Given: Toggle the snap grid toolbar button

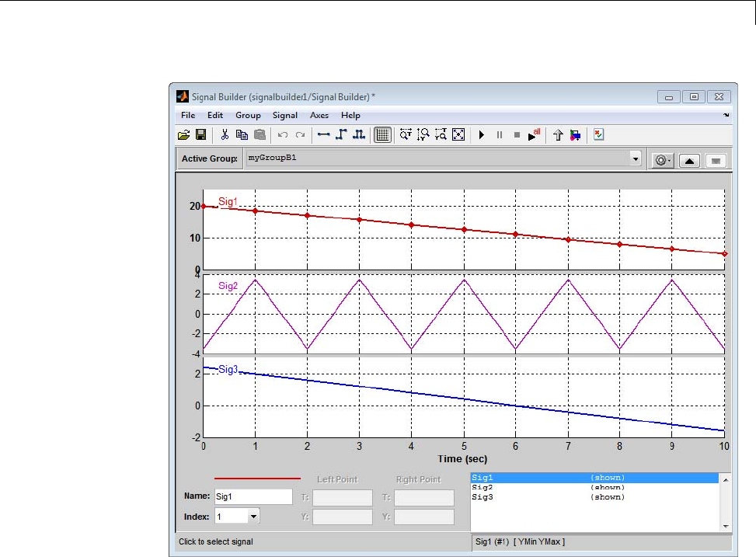Looking at the screenshot, I should (382, 135).
